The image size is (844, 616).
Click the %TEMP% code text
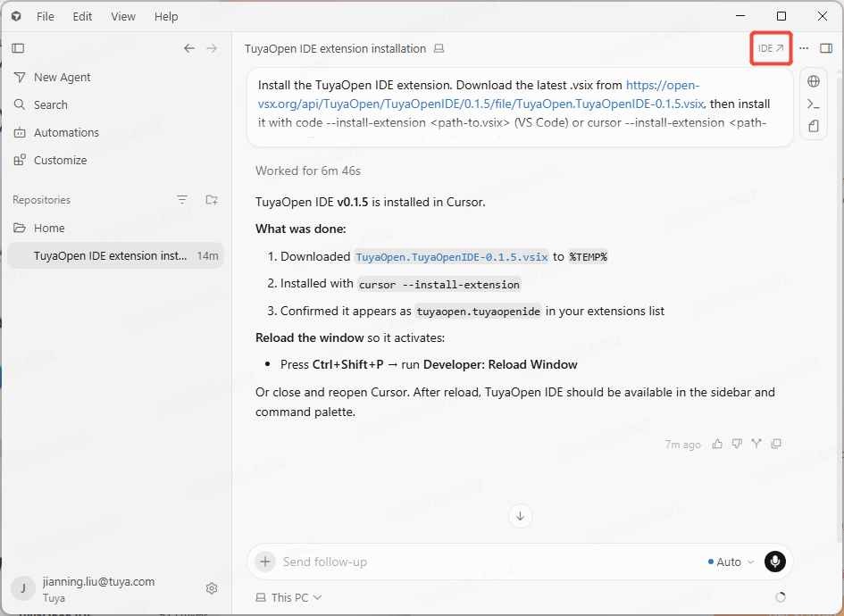coord(588,257)
